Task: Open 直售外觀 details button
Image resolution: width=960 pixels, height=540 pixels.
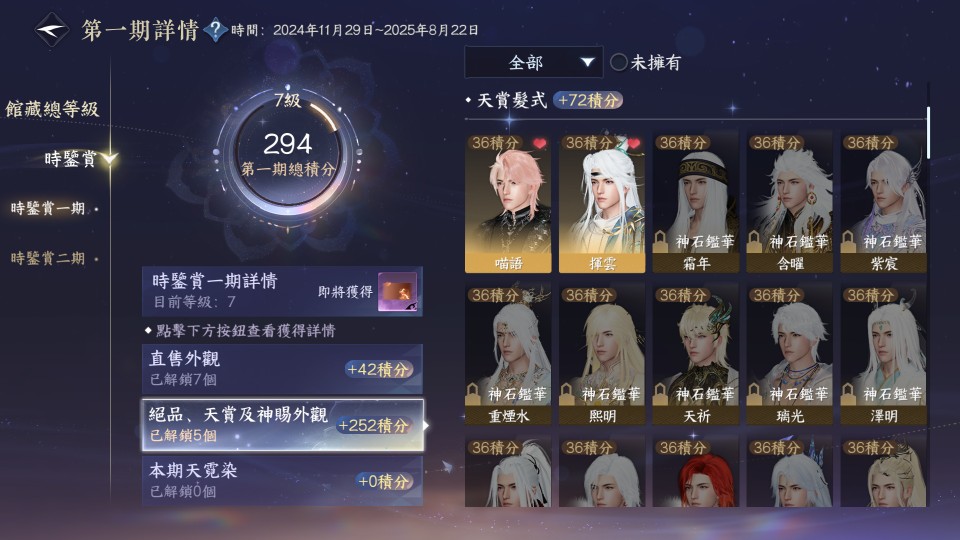Action: (x=282, y=369)
